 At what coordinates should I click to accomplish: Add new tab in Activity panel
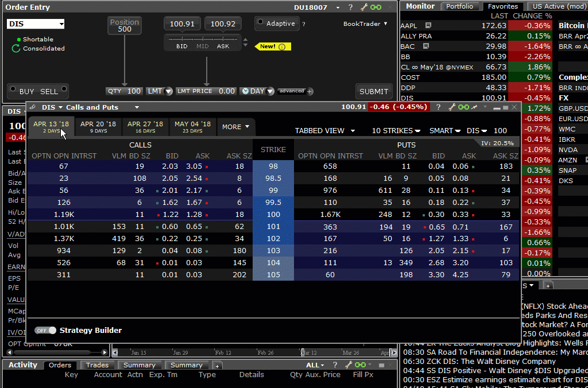217,365
